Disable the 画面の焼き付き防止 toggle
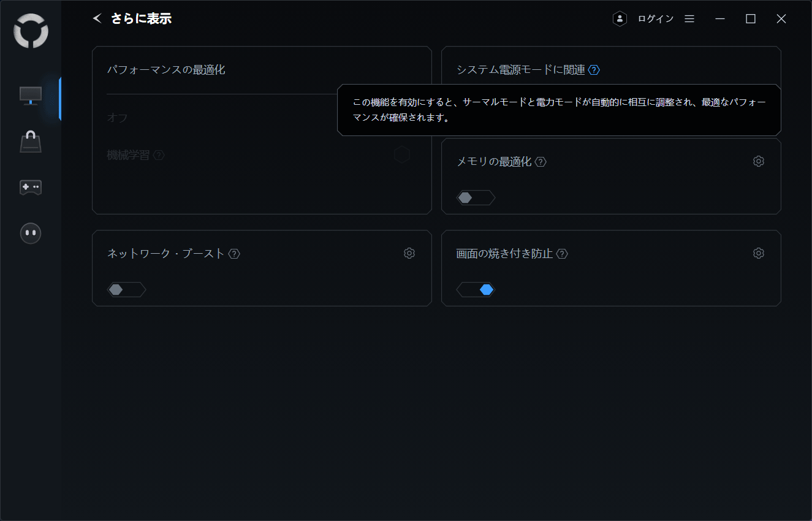The image size is (812, 521). click(x=475, y=289)
